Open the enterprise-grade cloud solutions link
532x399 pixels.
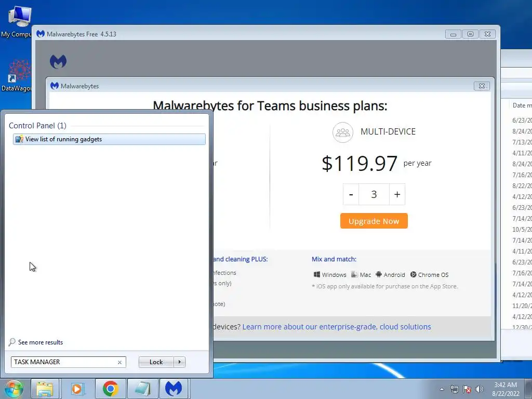(x=337, y=327)
